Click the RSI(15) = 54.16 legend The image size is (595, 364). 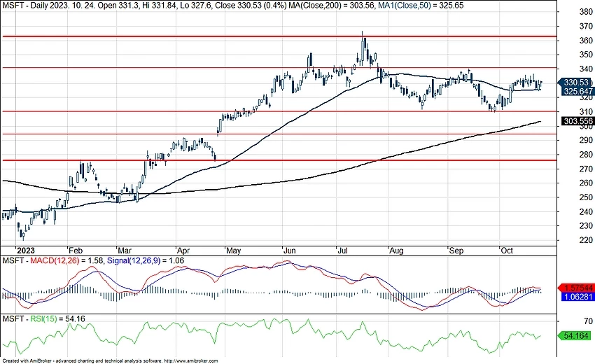(57, 318)
